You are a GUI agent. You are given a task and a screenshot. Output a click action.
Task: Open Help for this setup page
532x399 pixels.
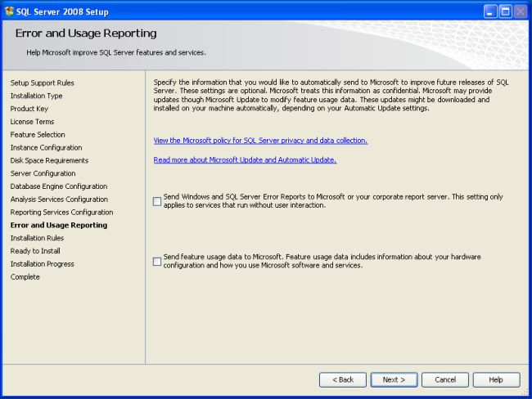pyautogui.click(x=496, y=379)
